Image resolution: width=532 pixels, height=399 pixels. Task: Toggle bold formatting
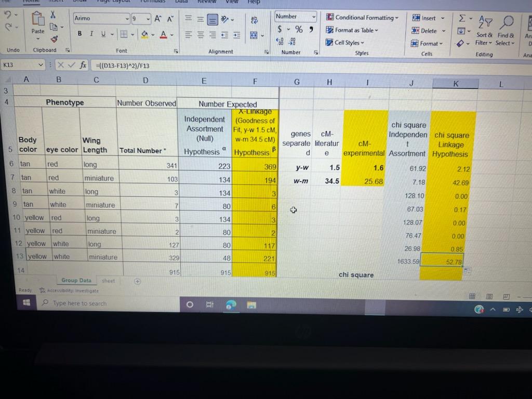point(79,33)
